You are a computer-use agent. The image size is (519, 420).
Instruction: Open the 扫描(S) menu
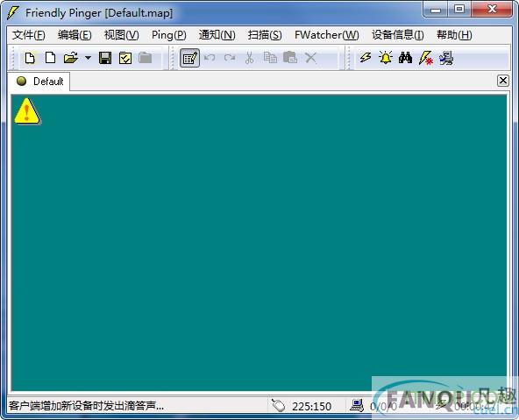point(265,35)
